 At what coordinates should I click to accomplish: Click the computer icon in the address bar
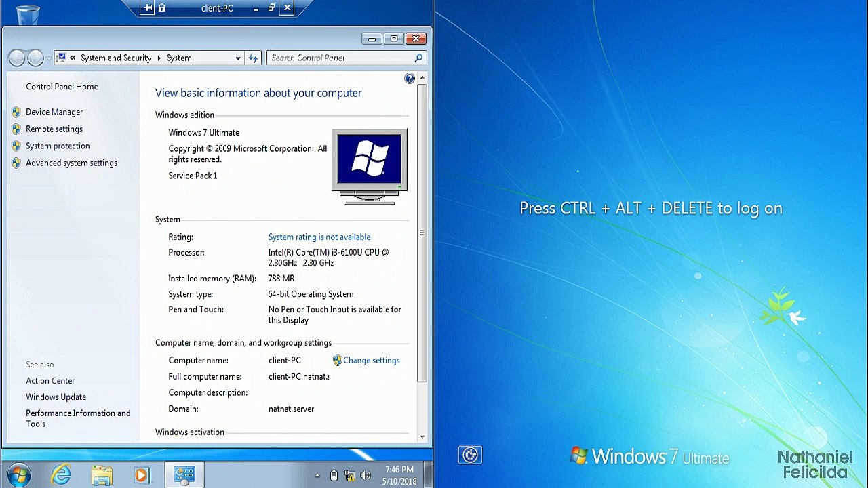pyautogui.click(x=62, y=58)
